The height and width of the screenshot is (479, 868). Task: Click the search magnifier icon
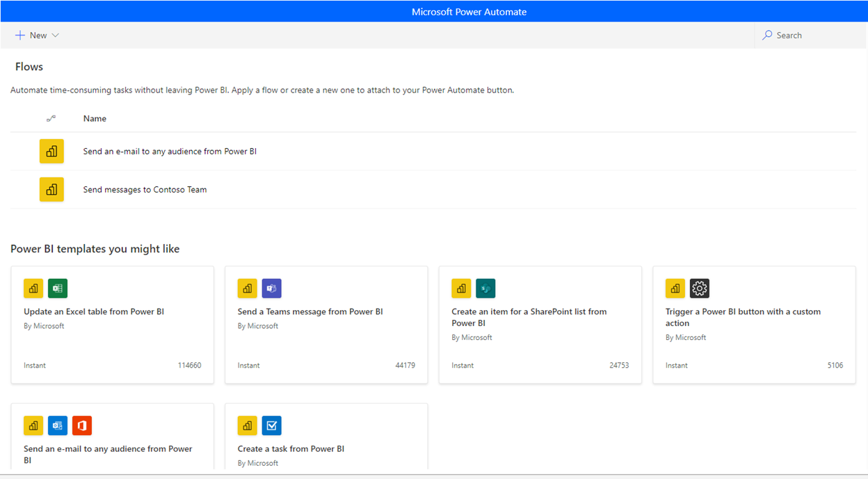[x=767, y=35]
